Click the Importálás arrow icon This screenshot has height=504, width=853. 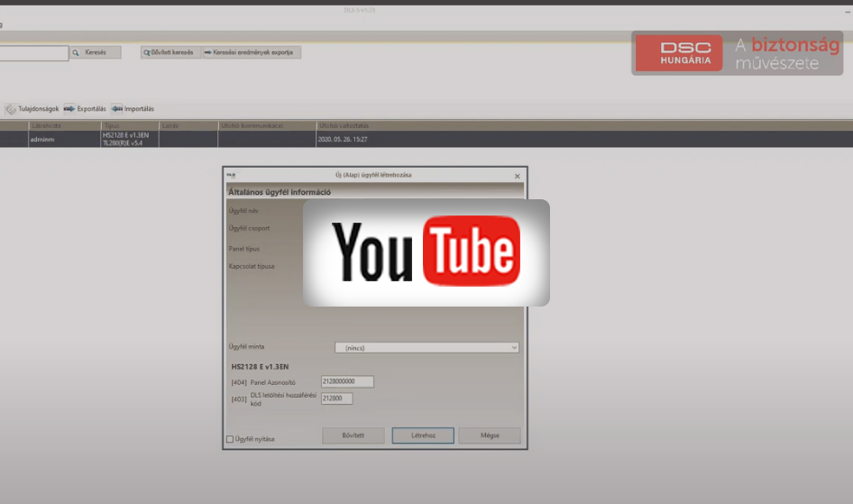pos(116,109)
